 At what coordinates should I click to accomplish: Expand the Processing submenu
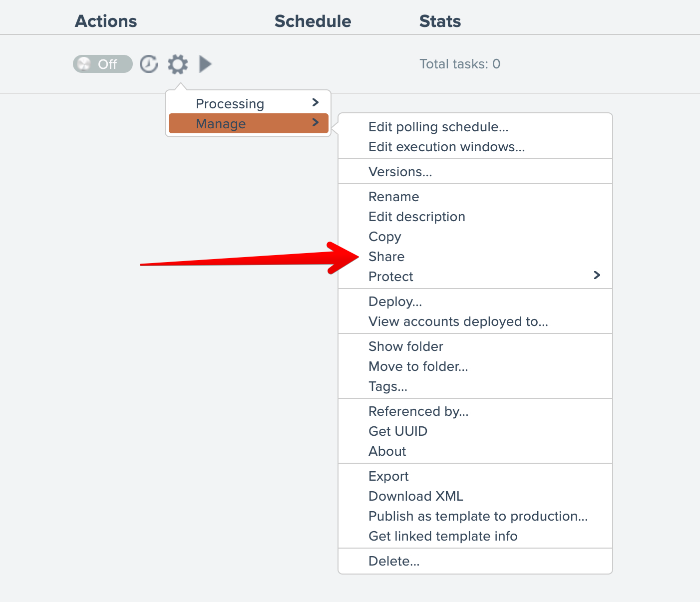pos(249,103)
